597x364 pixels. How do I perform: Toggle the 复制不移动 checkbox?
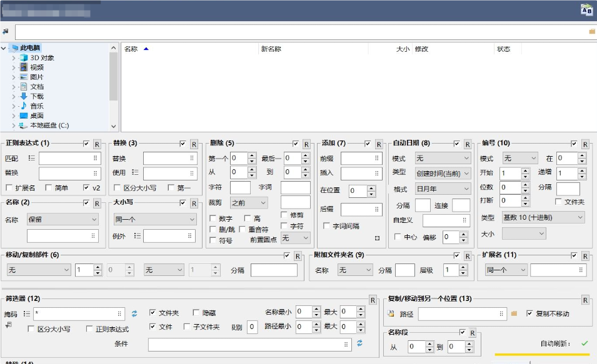click(529, 313)
